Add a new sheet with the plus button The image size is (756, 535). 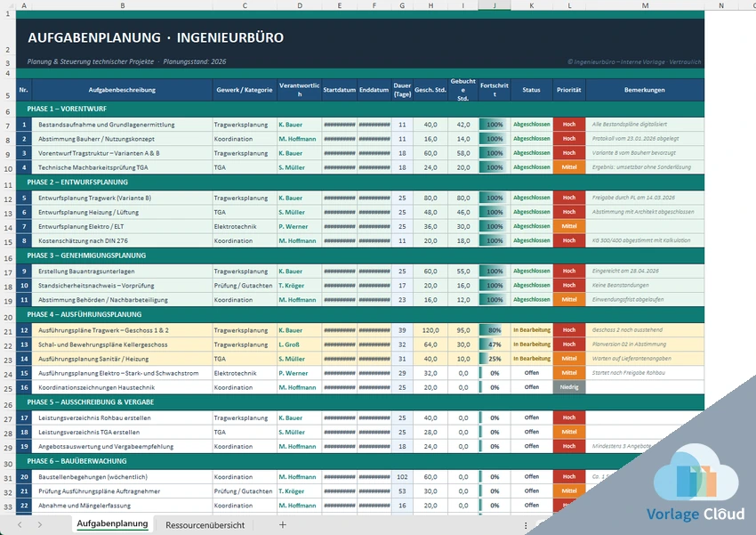pos(283,525)
